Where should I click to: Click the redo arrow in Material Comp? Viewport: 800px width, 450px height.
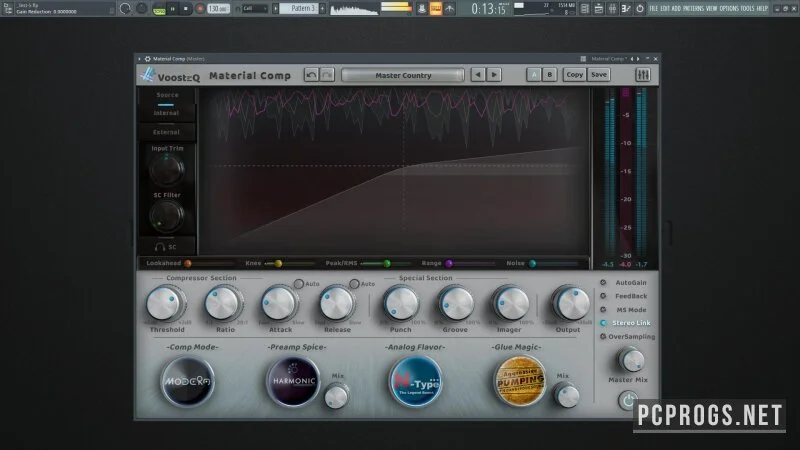327,75
